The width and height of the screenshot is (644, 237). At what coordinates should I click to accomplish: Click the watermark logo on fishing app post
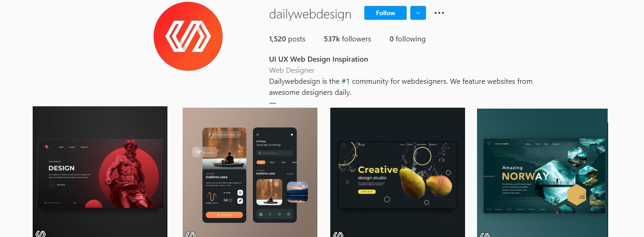pos(190,234)
